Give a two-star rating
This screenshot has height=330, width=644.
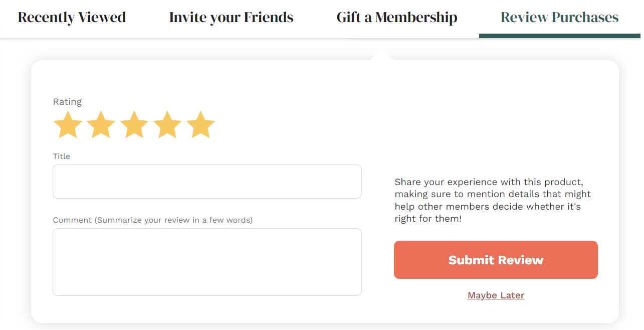[101, 124]
